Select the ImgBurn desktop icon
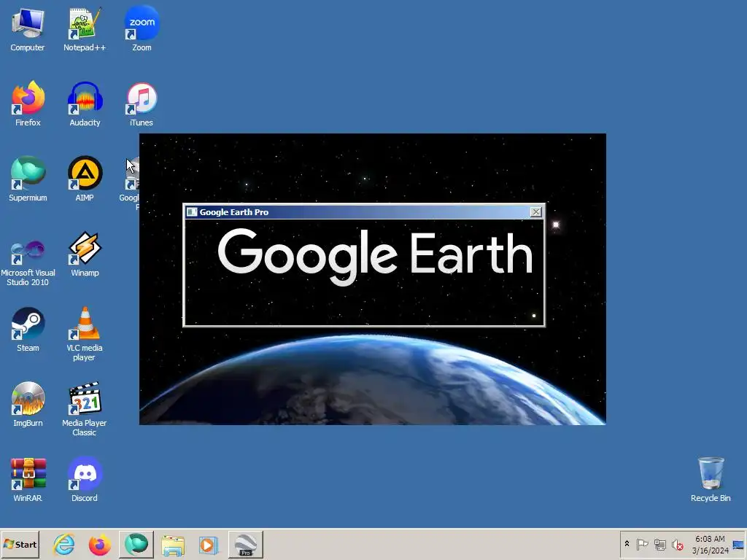Screen dimensions: 747x560 pyautogui.click(x=28, y=405)
